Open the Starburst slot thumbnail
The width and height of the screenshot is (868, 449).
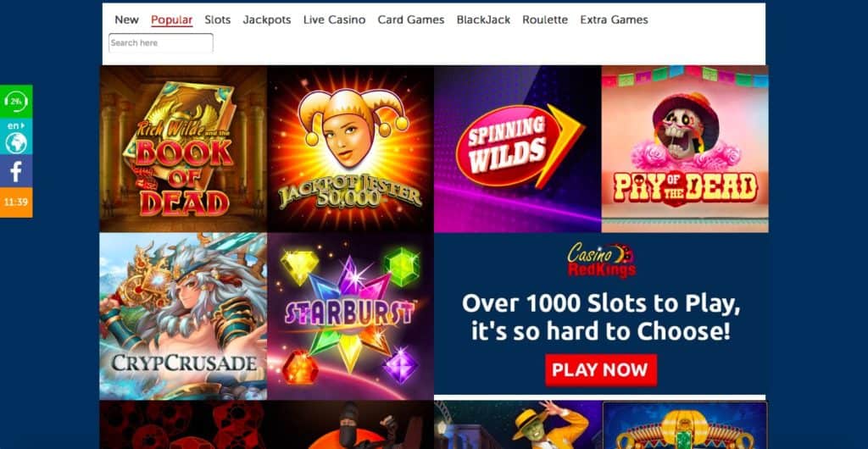point(350,316)
